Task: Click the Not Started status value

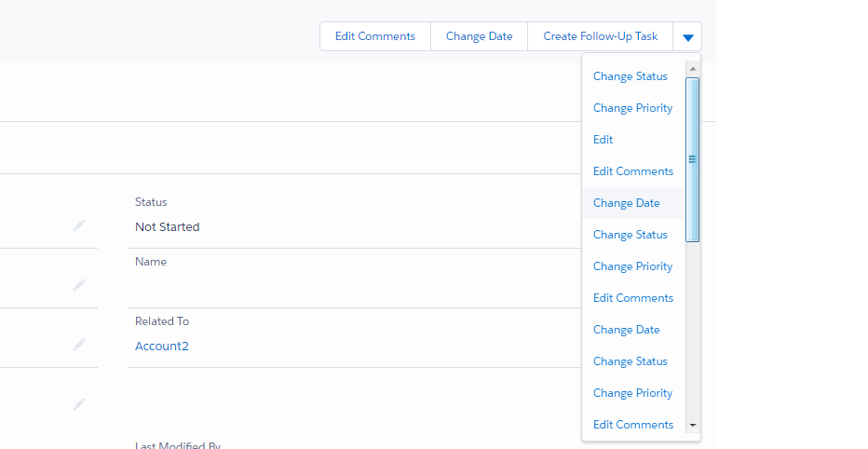Action: coord(167,227)
